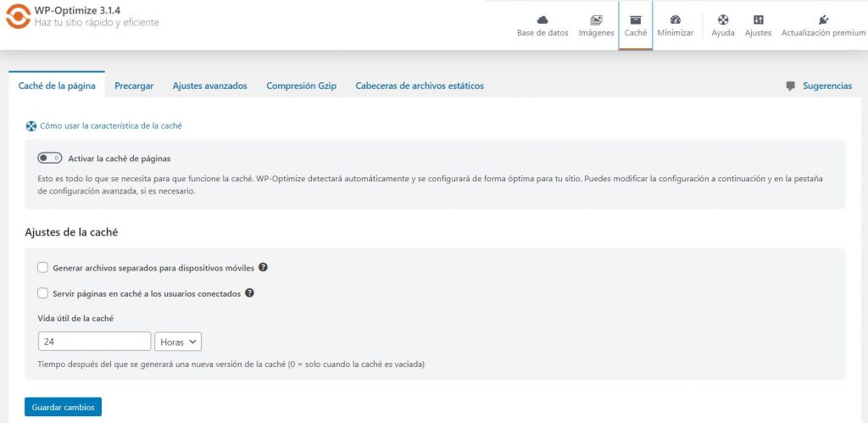The width and height of the screenshot is (868, 423).
Task: Click the WP-Optimize logo
Action: (18, 16)
